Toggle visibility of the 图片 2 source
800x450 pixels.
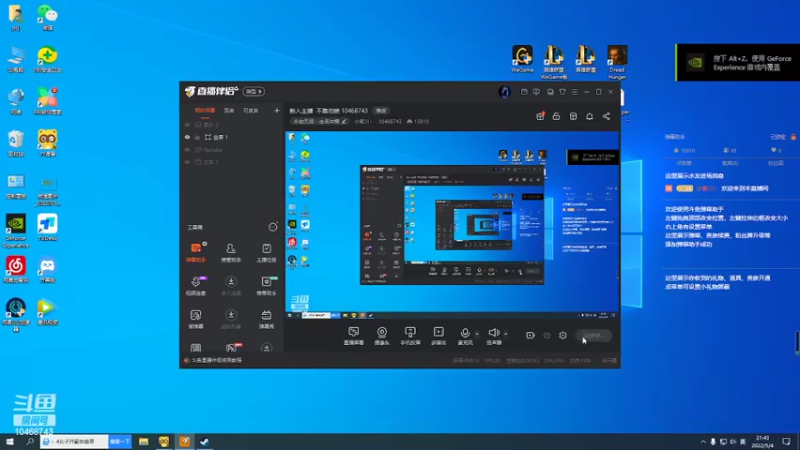(187, 124)
